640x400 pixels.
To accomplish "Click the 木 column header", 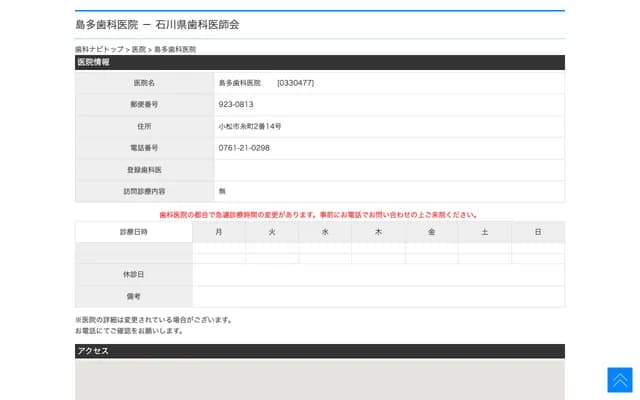I will click(x=378, y=232).
